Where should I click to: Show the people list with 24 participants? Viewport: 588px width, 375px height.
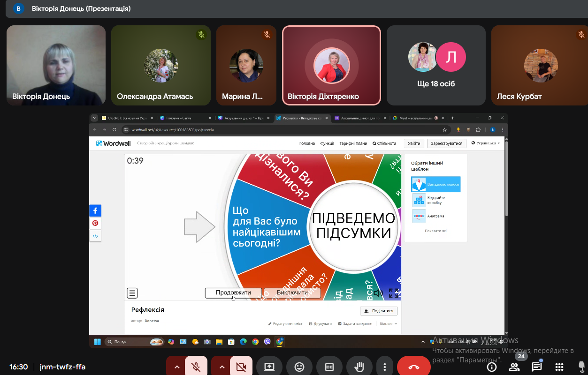[x=514, y=367]
